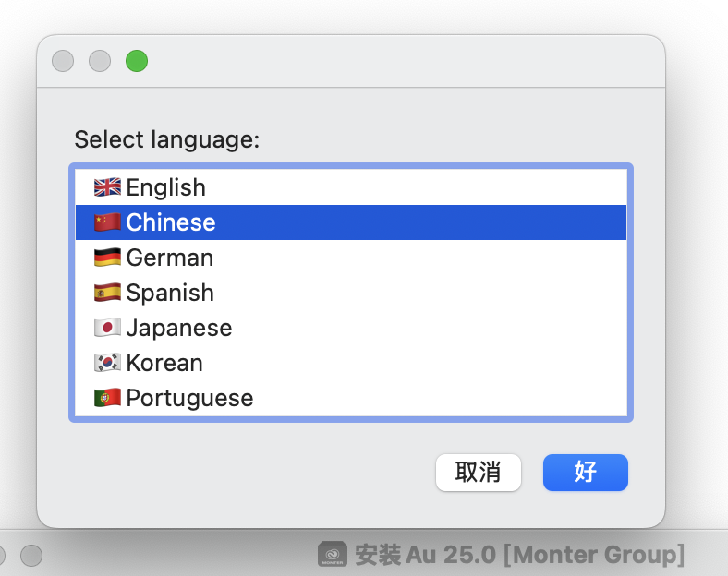Click the United Kingdom flag icon
Image resolution: width=728 pixels, height=576 pixels.
(107, 187)
